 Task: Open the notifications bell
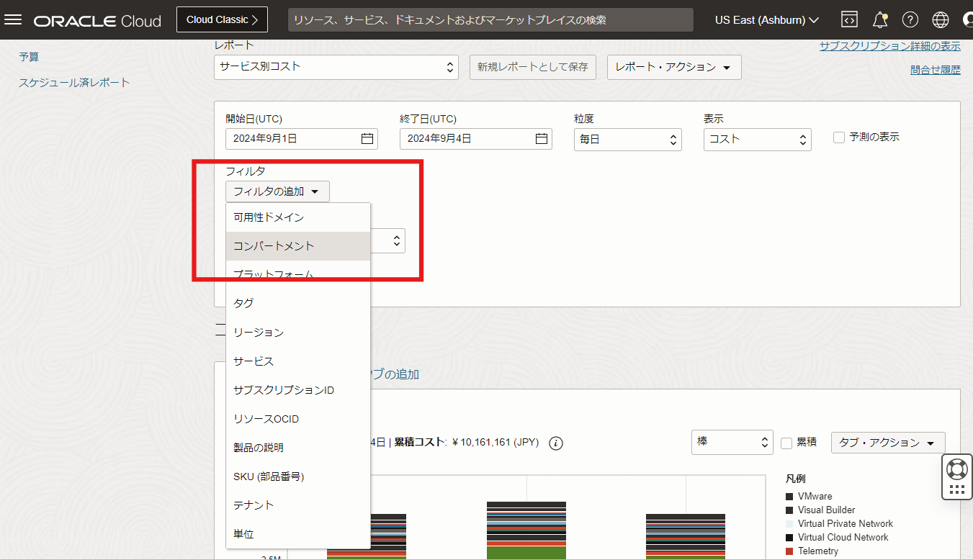click(879, 19)
